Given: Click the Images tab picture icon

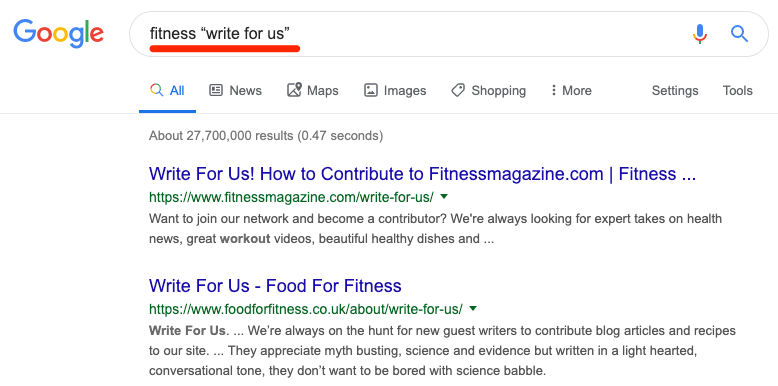Looking at the screenshot, I should (371, 90).
